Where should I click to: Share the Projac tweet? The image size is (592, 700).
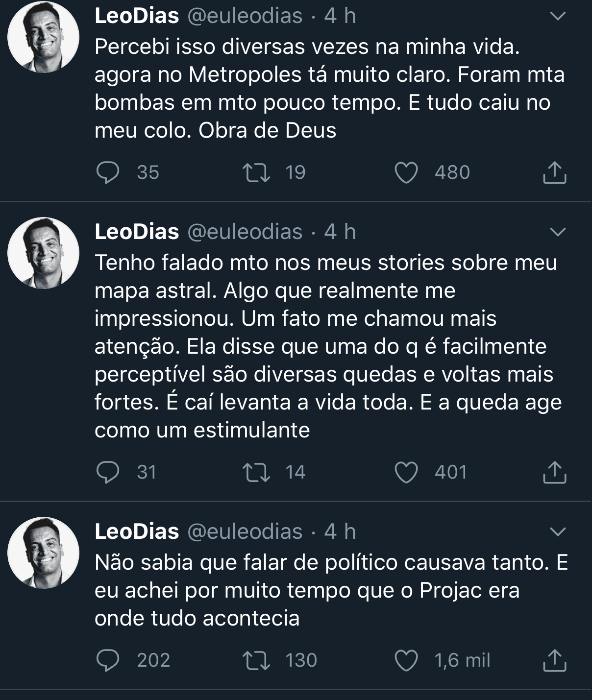[555, 661]
